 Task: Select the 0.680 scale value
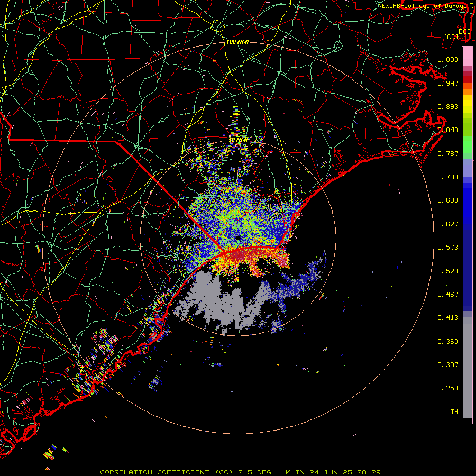coord(448,200)
